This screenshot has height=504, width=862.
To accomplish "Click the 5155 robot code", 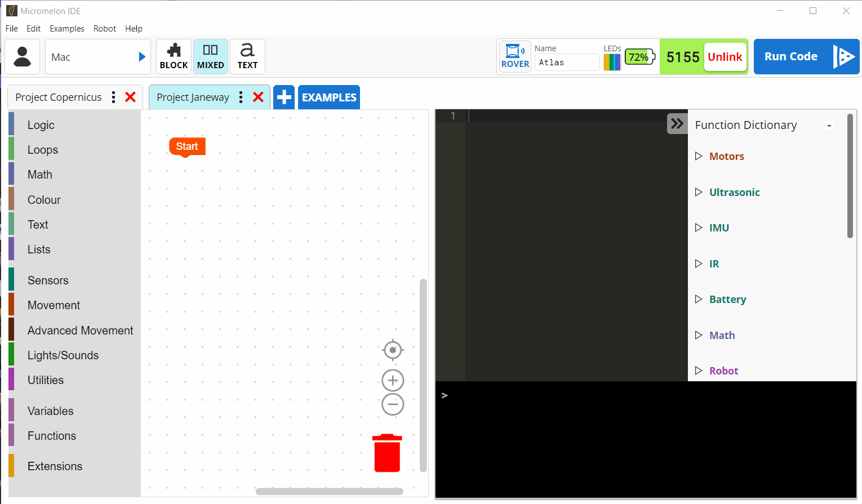I will (683, 57).
